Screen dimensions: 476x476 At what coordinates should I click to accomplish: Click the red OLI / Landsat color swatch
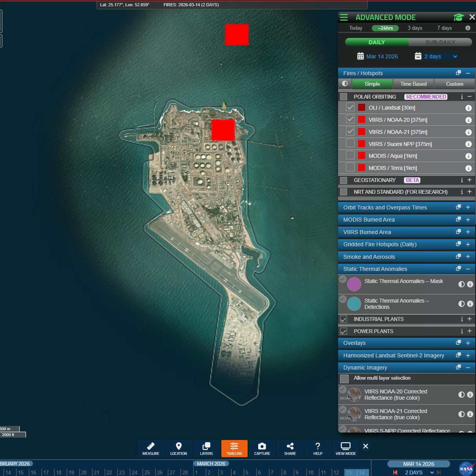click(362, 107)
